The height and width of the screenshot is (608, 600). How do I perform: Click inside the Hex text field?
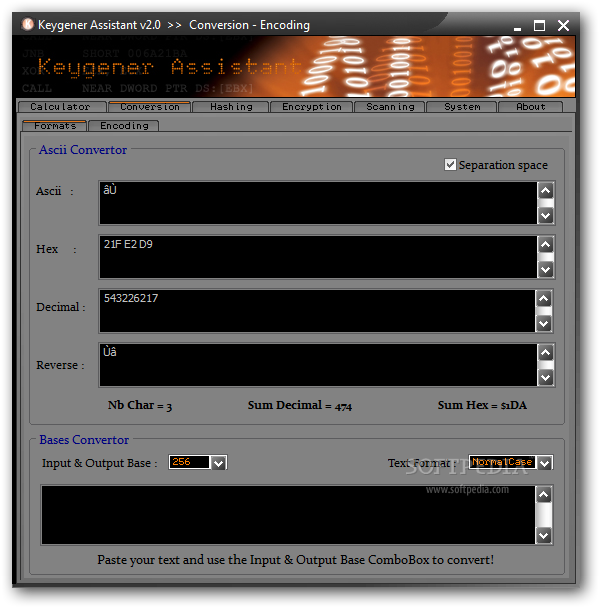pos(318,257)
